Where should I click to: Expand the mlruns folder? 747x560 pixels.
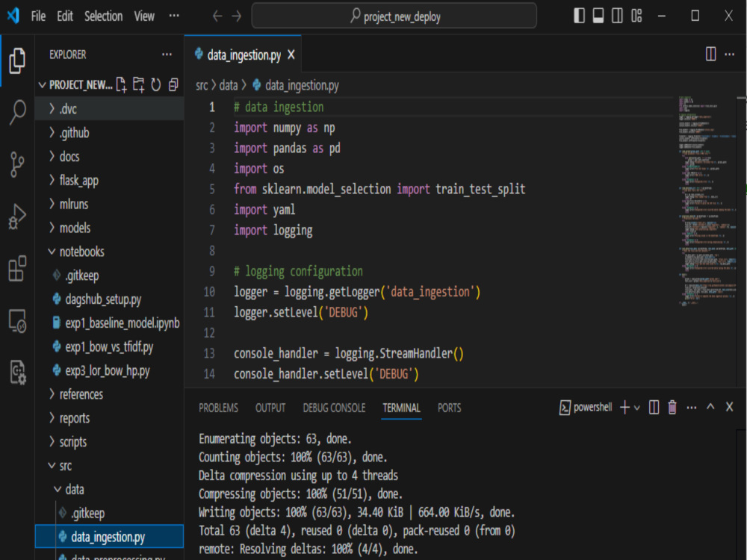tap(110, 205)
